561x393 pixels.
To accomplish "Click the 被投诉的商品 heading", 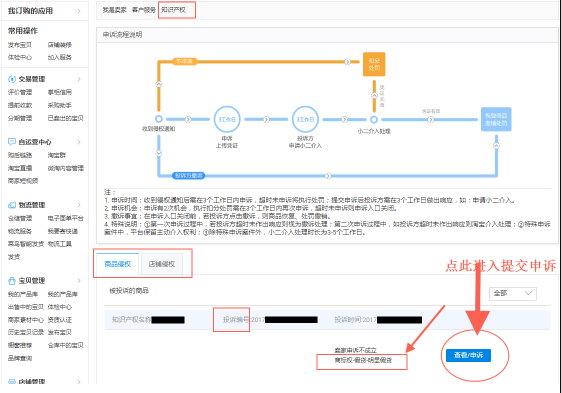I will [129, 290].
